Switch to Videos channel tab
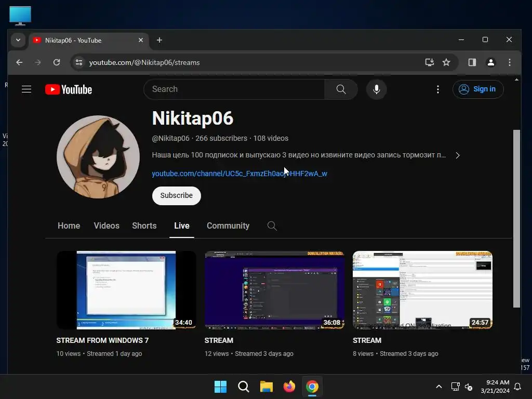 (107, 225)
